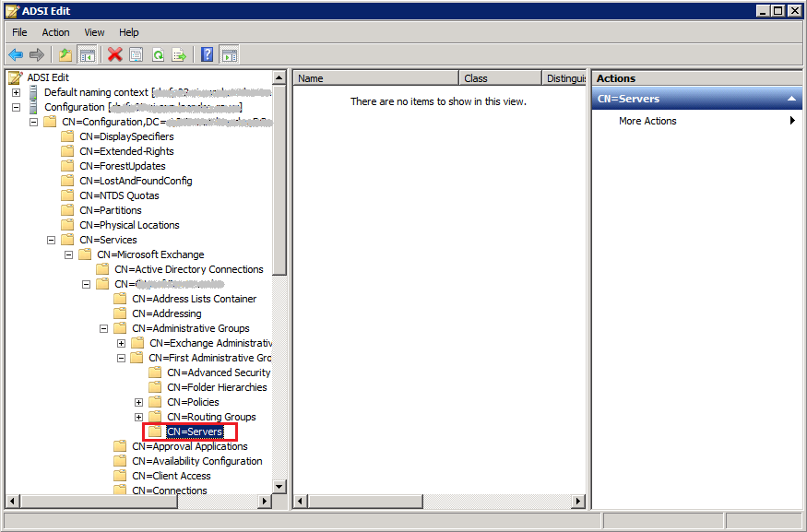Select CN=Active Directory Connections node
807x532 pixels.
[189, 269]
